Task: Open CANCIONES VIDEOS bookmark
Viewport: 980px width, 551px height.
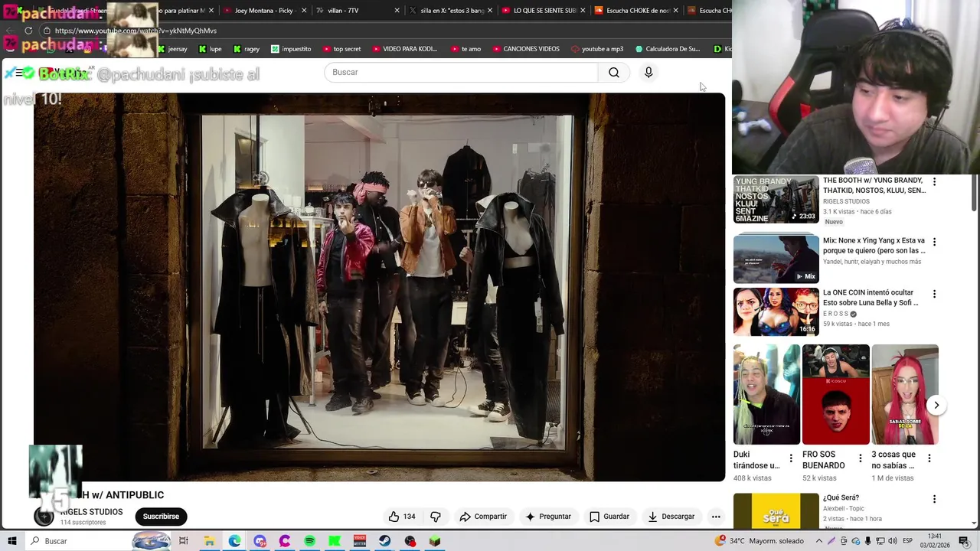Action: click(525, 49)
